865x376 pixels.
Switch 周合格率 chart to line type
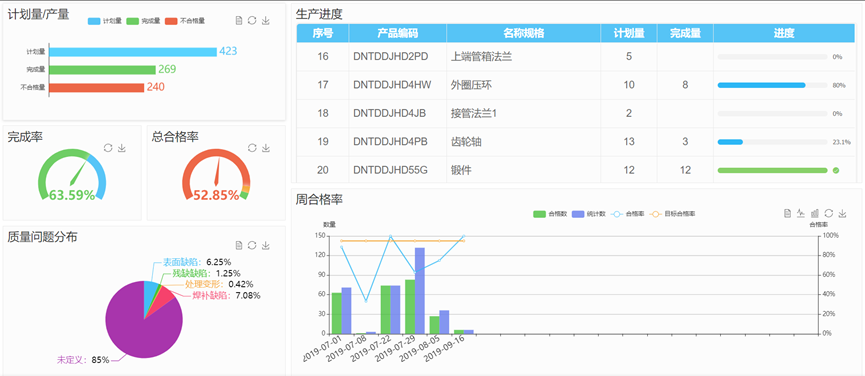[801, 213]
